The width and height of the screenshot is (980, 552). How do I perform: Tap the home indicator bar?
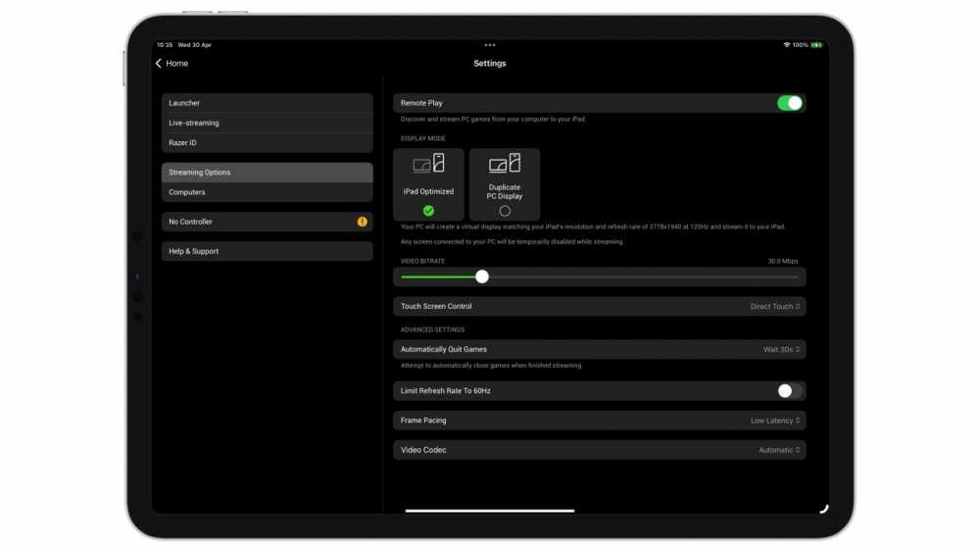489,511
